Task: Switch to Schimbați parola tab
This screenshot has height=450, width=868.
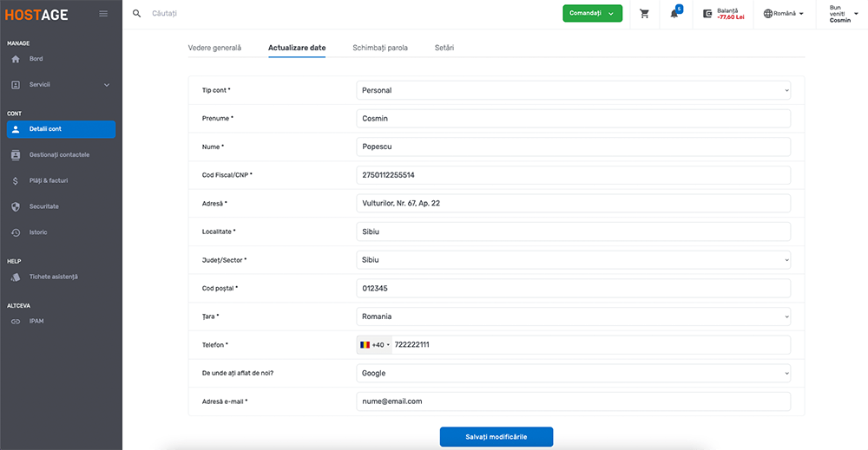Action: tap(380, 48)
